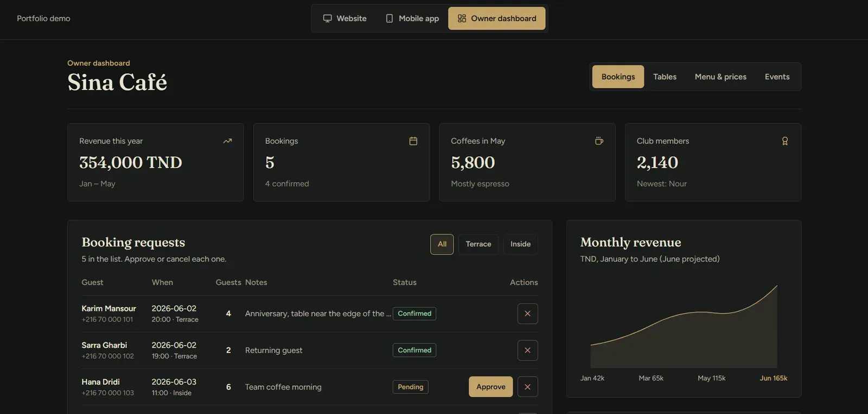Click the Revenue this year card value
The height and width of the screenshot is (414, 868).
coord(131,162)
